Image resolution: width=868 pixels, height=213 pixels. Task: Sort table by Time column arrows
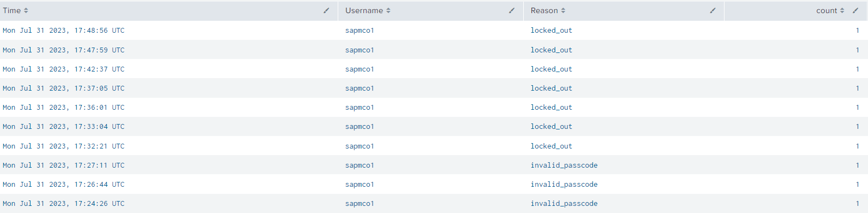pos(26,10)
